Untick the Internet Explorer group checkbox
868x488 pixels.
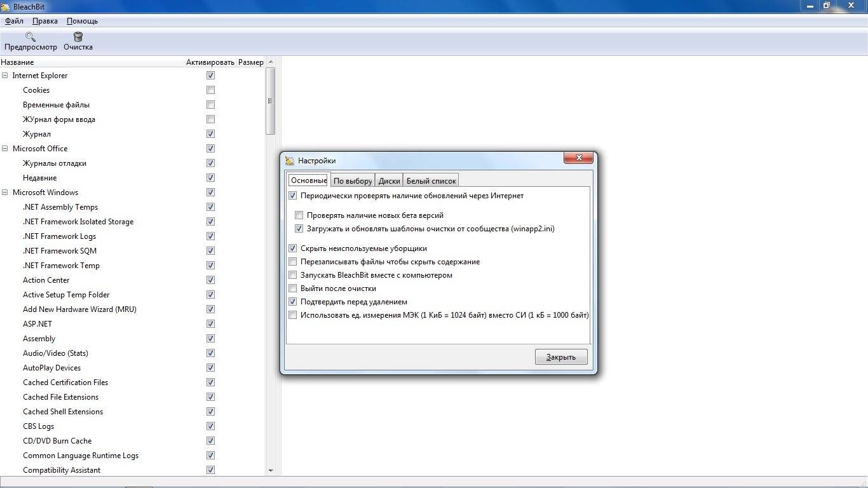210,76
